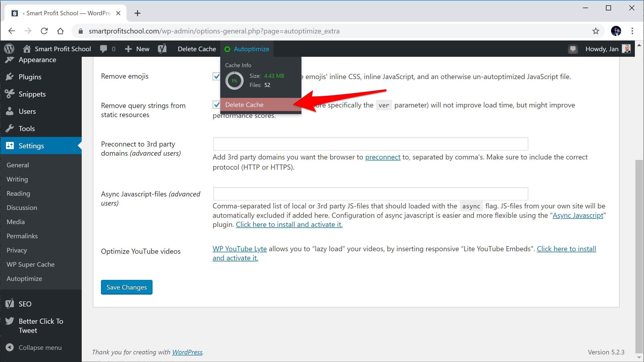Viewport: 644px width, 362px height.
Task: Open the comments bubble icon in admin bar
Action: [104, 49]
